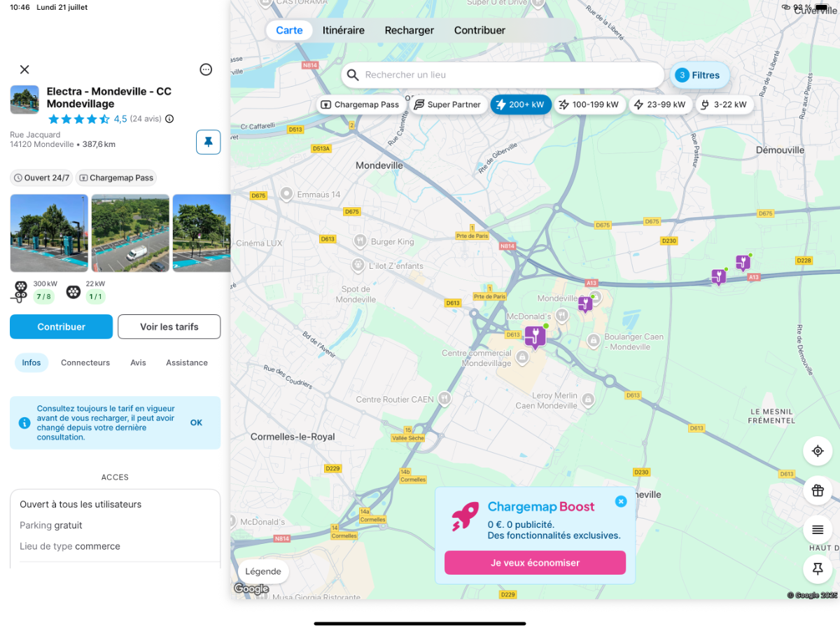Viewport: 840px width, 630px height.
Task: Click Je veux économiser
Action: click(x=535, y=563)
